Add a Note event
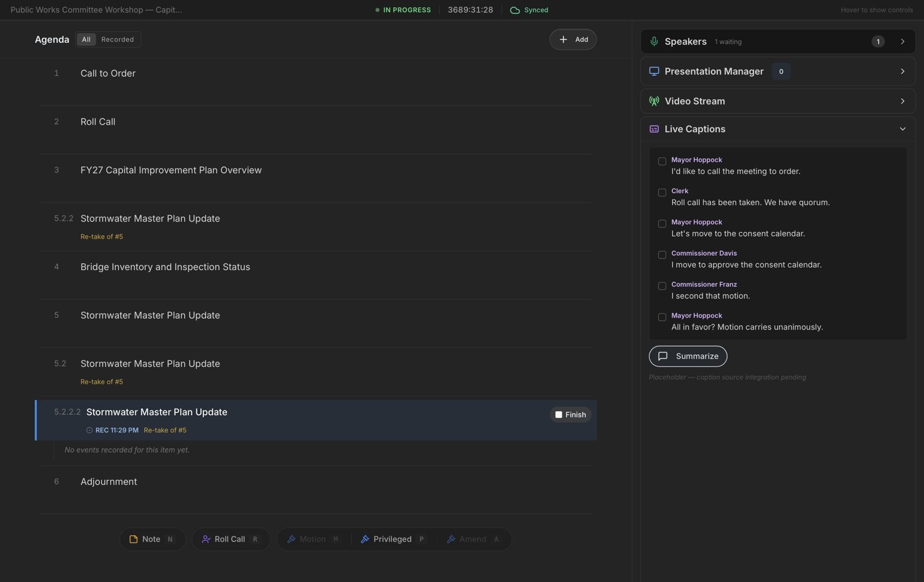The image size is (924, 582). click(152, 539)
